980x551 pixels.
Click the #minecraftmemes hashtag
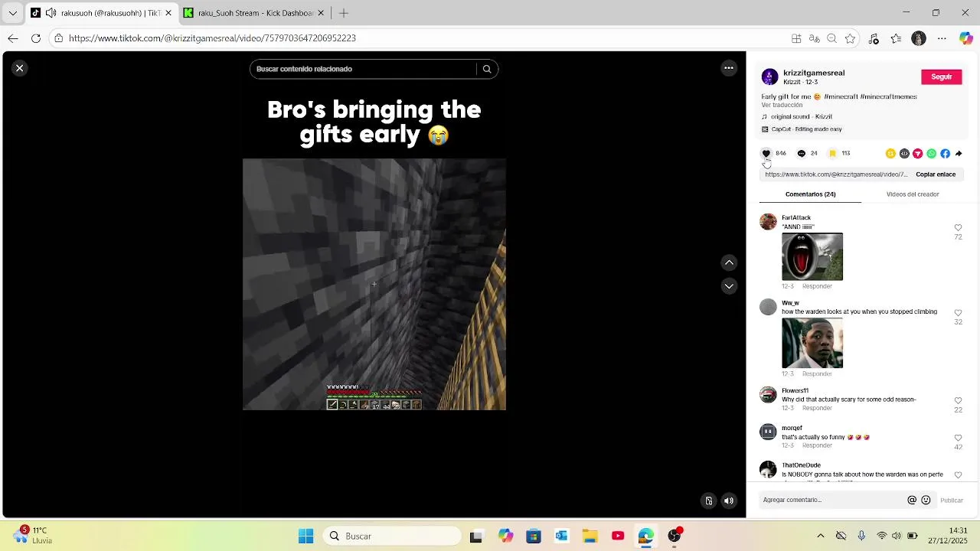888,96
